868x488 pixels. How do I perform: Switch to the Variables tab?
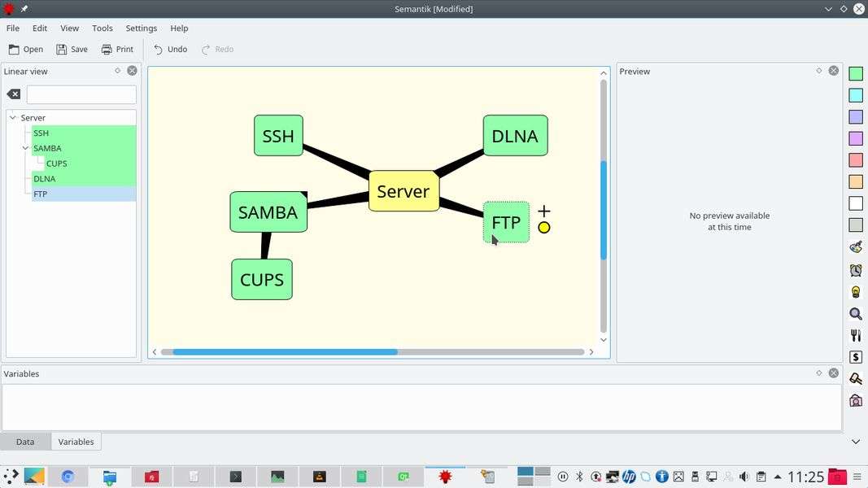pos(76,442)
